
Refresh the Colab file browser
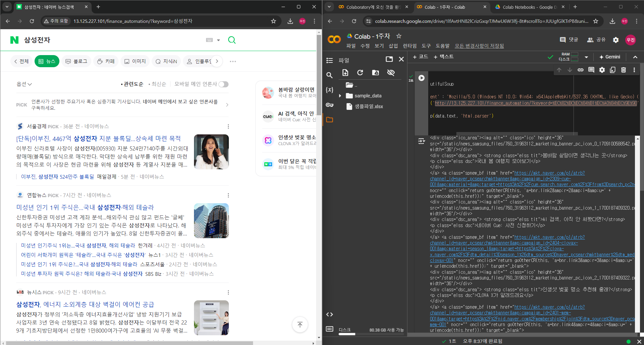[x=360, y=73]
